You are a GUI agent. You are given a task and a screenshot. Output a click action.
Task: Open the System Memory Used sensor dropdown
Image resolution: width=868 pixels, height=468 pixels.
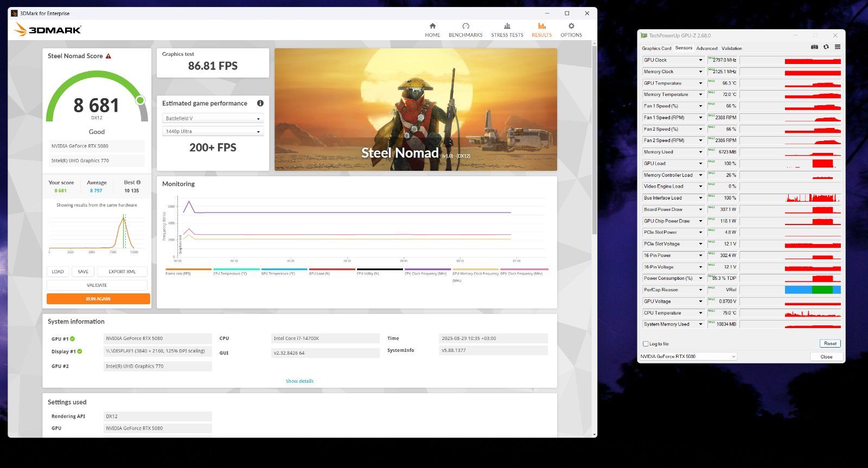pos(700,324)
